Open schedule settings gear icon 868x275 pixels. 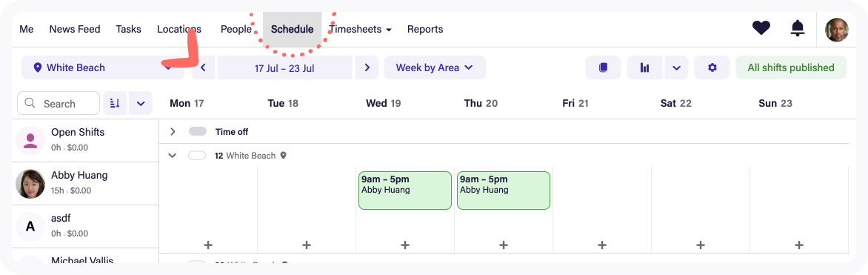coord(712,67)
